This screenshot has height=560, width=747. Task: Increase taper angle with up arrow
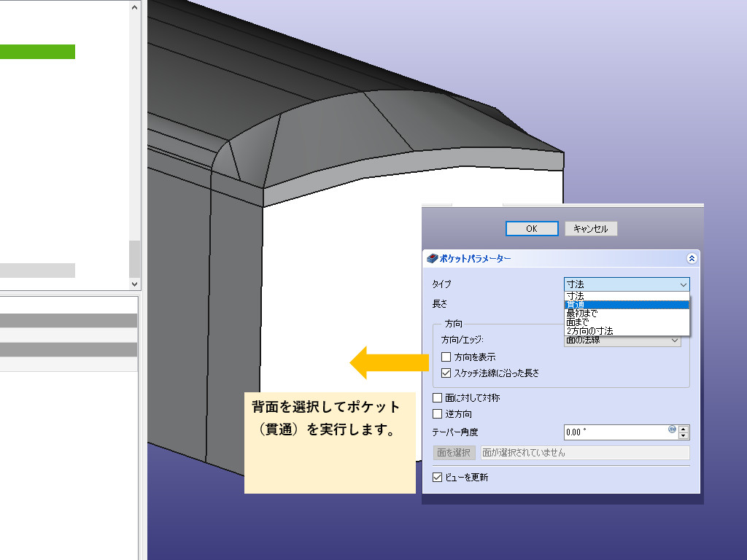coord(684,429)
